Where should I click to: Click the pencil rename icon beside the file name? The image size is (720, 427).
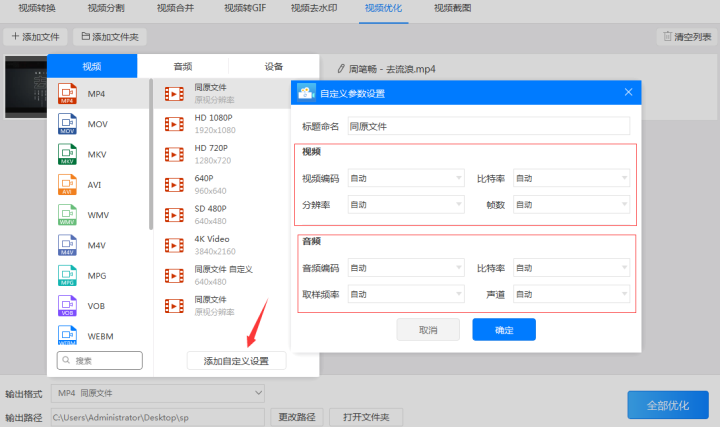[x=341, y=69]
